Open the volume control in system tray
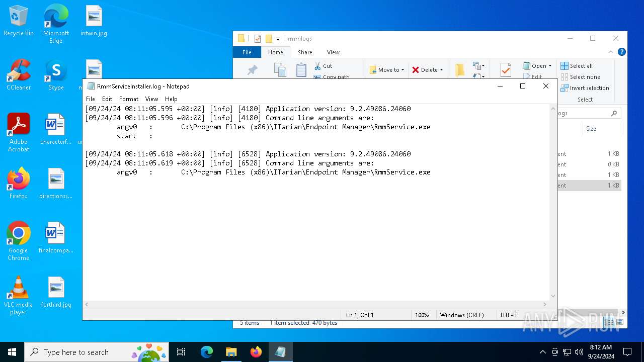 coord(579,352)
